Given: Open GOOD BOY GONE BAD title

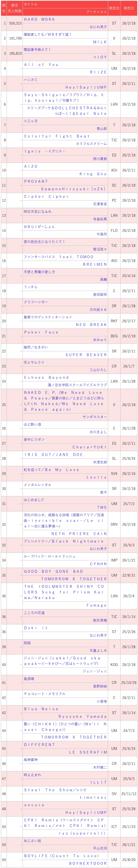Looking at the screenshot, I should tap(53, 572).
